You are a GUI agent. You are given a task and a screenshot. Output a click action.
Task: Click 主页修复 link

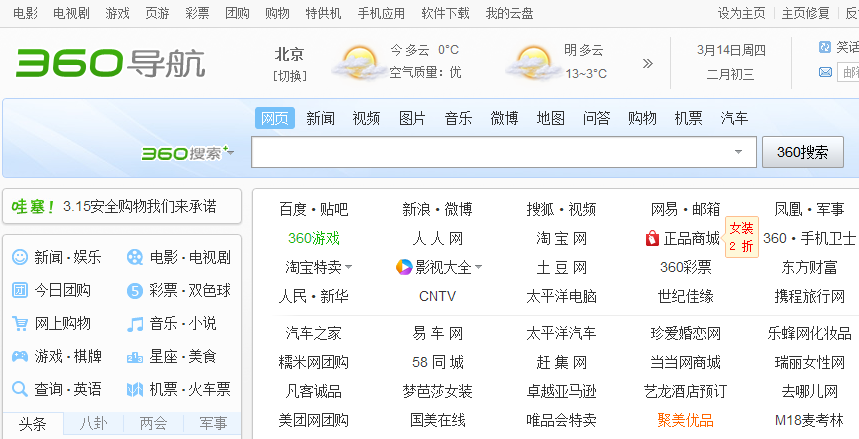pos(806,13)
